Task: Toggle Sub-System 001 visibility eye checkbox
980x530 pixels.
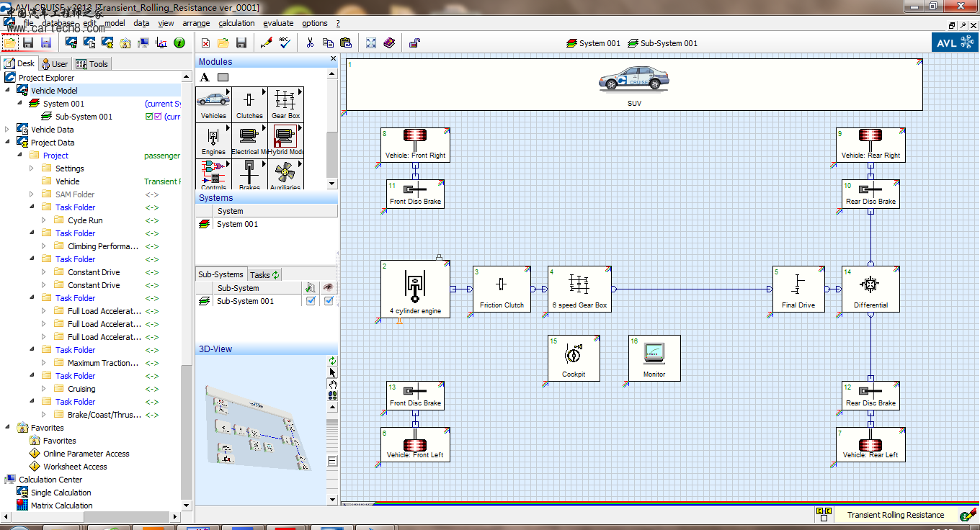Action: click(x=329, y=301)
